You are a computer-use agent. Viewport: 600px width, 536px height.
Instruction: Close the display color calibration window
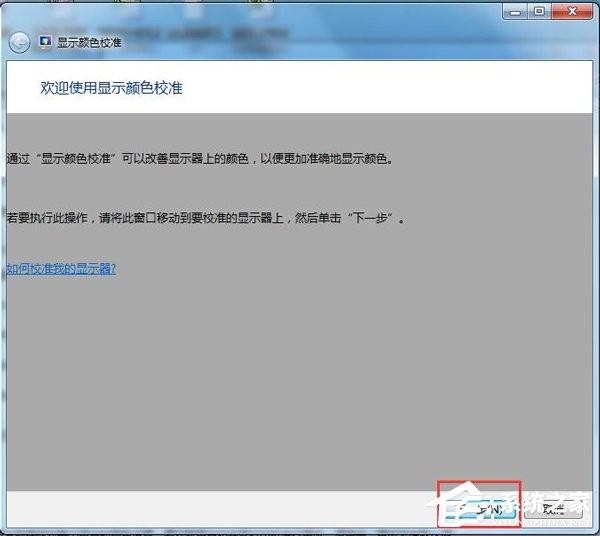click(x=572, y=12)
